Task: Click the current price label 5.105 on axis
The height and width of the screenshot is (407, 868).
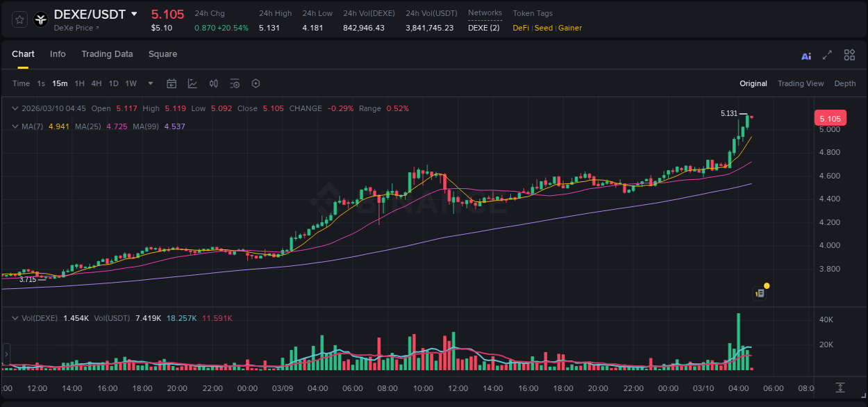Action: pos(831,118)
